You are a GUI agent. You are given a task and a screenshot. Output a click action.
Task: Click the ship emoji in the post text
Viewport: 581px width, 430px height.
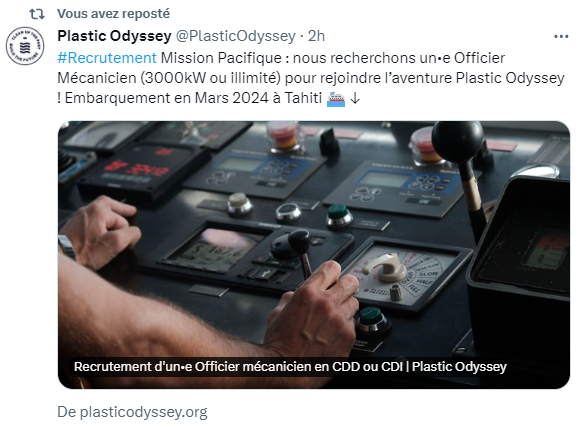(336, 99)
